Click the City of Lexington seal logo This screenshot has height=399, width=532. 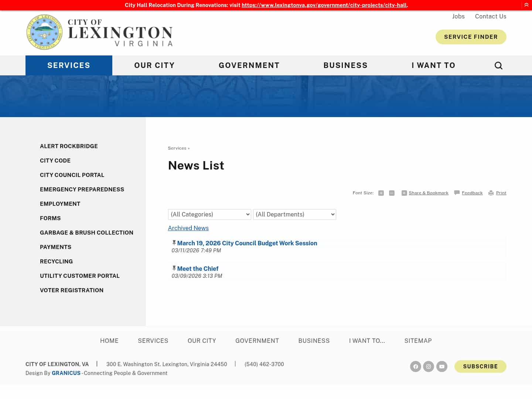[44, 32]
